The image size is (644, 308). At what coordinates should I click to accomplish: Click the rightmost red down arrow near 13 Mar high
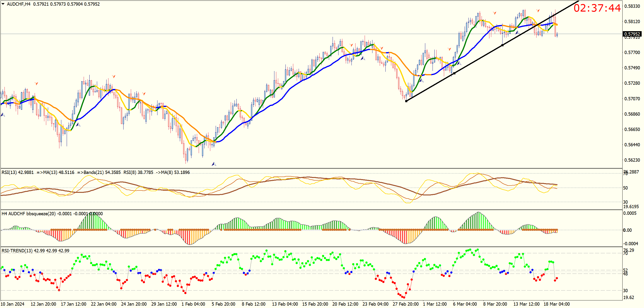[x=538, y=11]
